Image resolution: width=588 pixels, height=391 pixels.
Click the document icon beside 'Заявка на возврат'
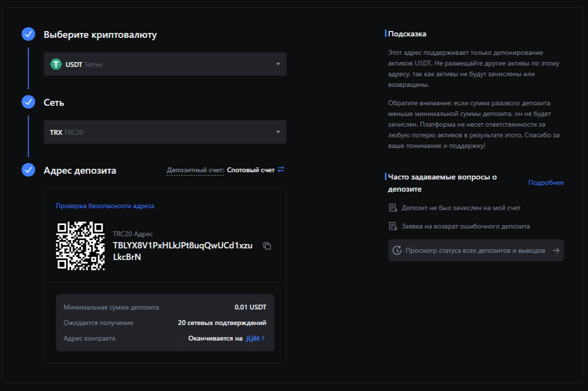[393, 226]
